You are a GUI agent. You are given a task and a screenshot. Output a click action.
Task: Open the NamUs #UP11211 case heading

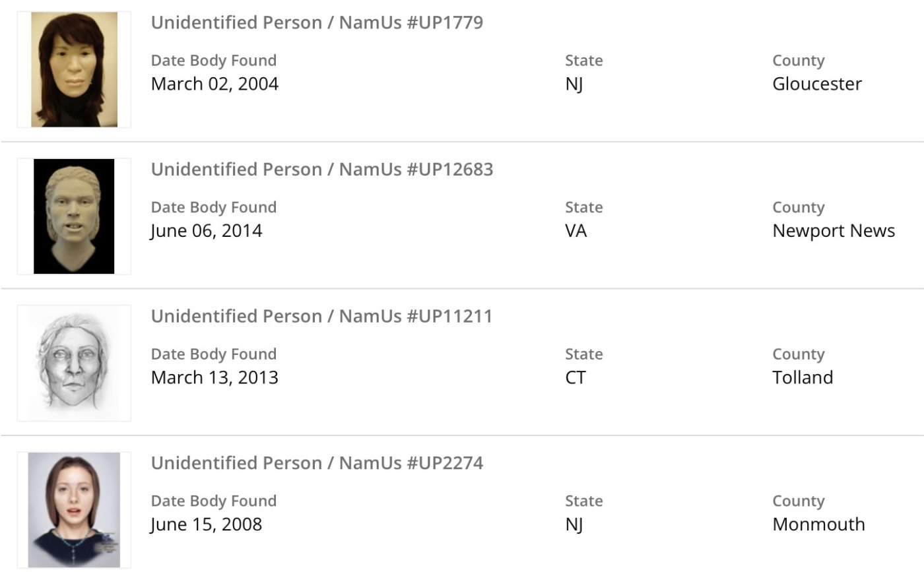pyautogui.click(x=321, y=316)
